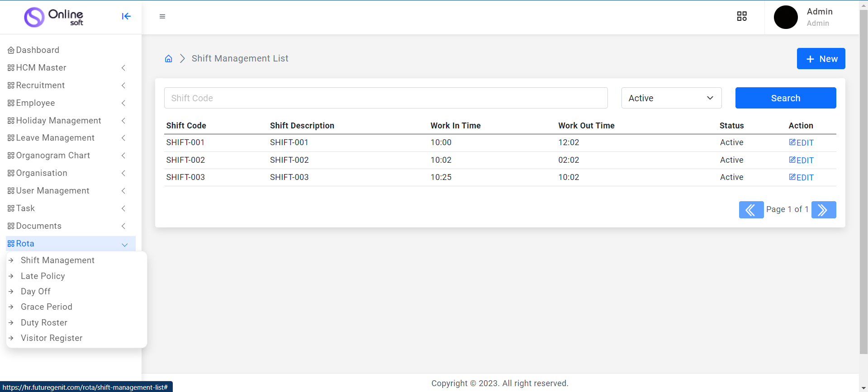The height and width of the screenshot is (392, 868).
Task: Click the New shift button
Action: 821,59
